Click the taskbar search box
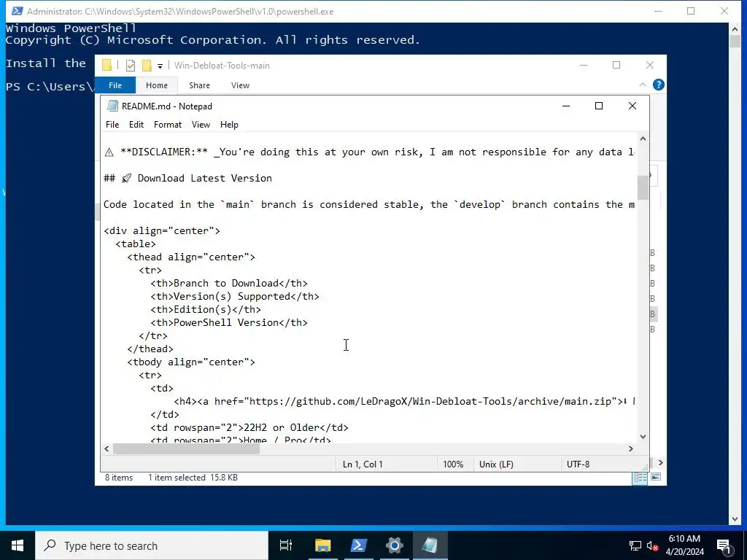The height and width of the screenshot is (560, 747). 152,545
